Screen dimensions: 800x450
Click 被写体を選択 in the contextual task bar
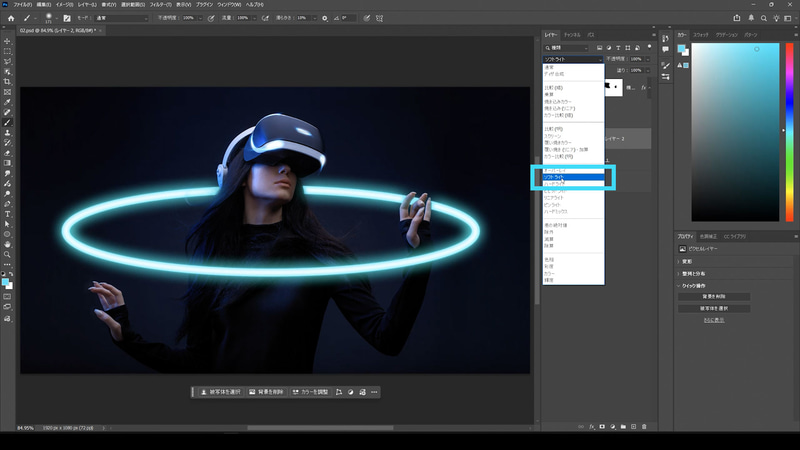click(219, 392)
